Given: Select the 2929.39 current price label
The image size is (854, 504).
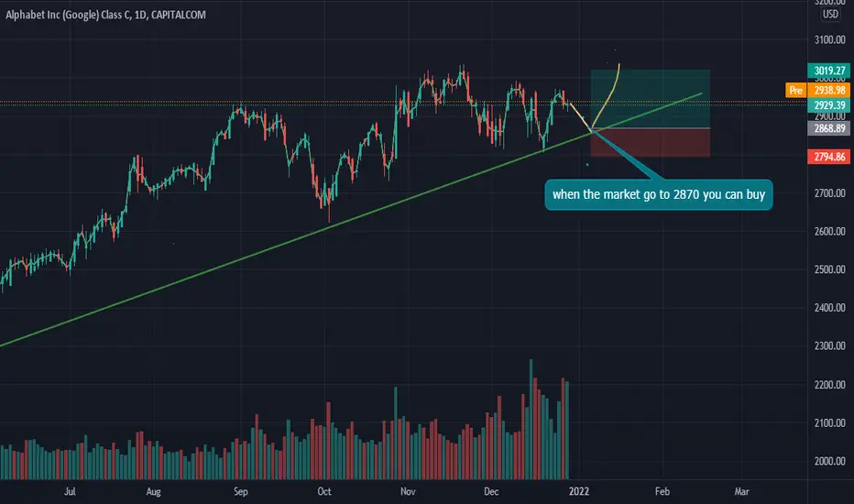Looking at the screenshot, I should (829, 105).
